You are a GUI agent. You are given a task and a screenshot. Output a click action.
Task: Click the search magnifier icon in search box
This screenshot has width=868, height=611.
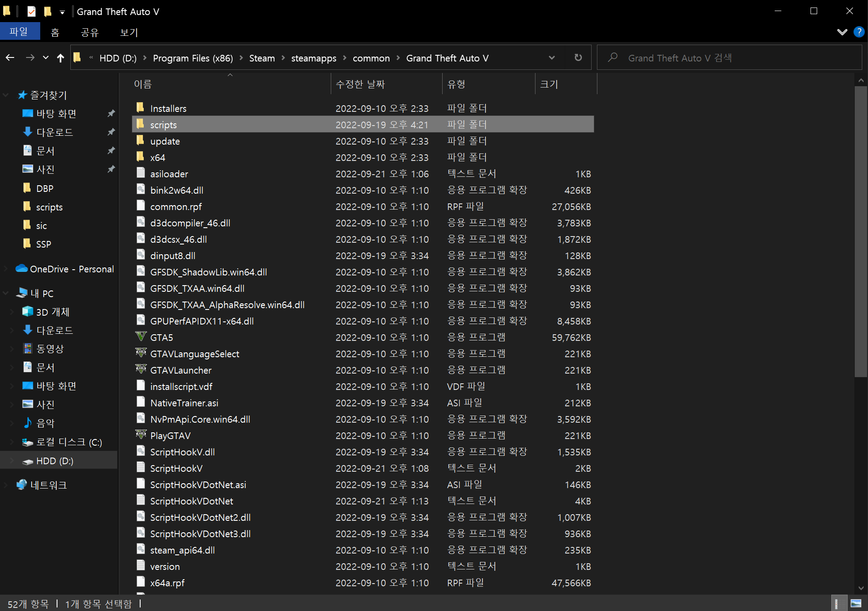click(x=613, y=57)
